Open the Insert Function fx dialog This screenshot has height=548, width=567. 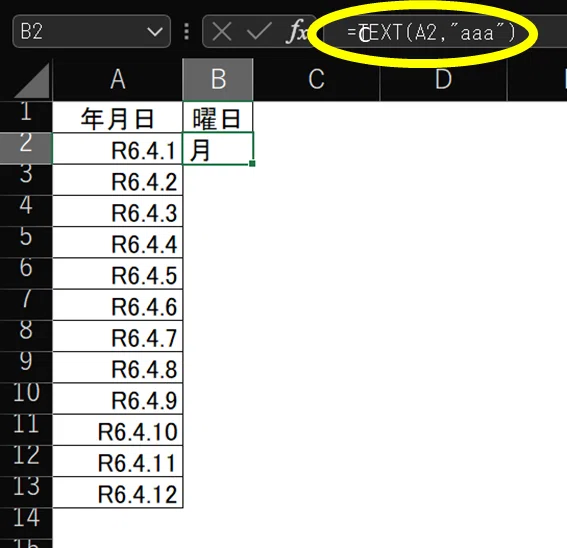tap(297, 32)
